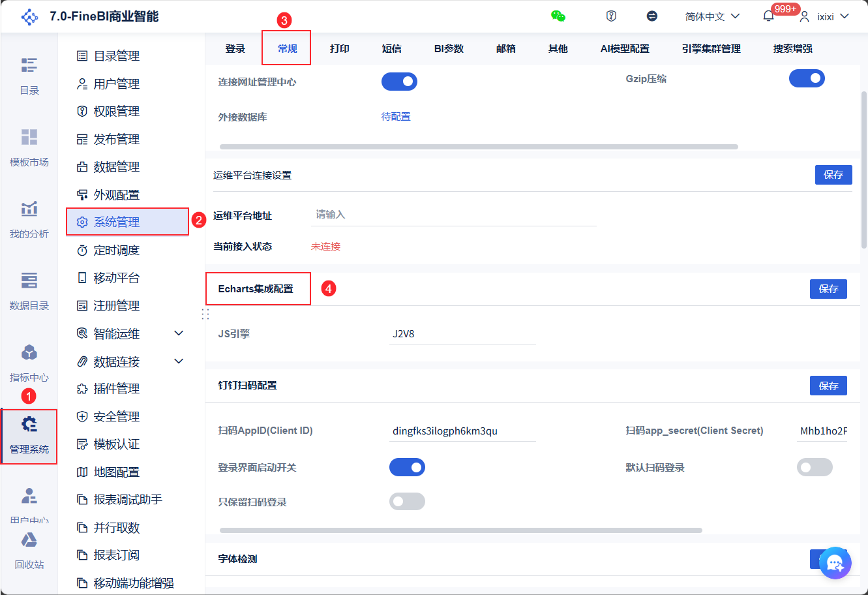Click the 运维平台地址 input field
The width and height of the screenshot is (868, 595).
tap(454, 215)
